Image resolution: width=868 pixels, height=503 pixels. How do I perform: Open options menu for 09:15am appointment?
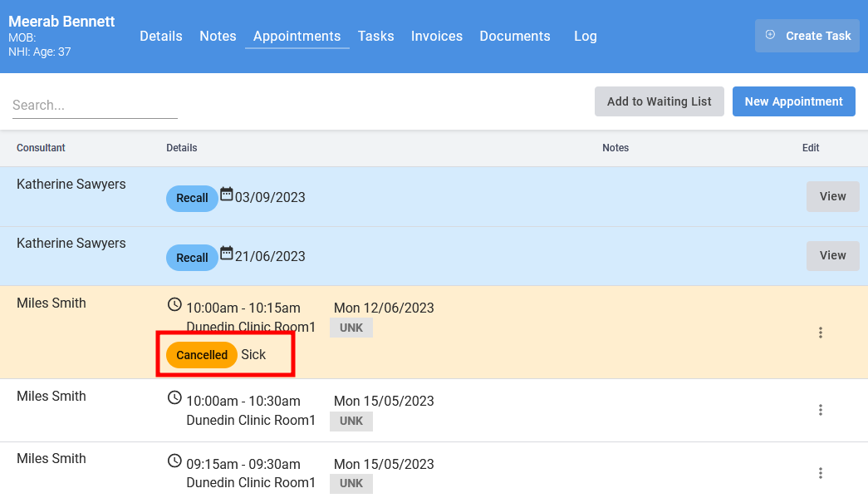click(820, 473)
